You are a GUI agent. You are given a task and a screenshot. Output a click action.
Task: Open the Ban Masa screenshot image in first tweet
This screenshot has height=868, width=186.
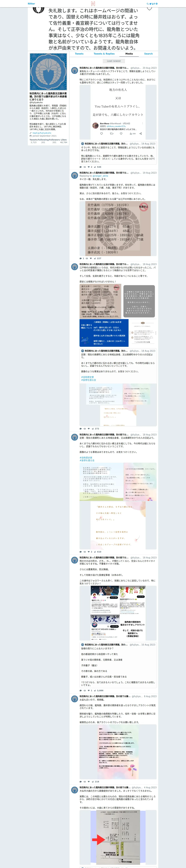click(118, 112)
